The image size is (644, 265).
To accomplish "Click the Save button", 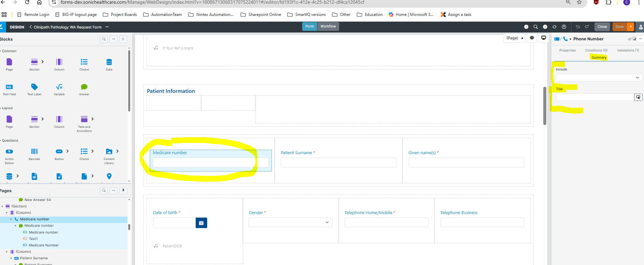I will point(619,27).
